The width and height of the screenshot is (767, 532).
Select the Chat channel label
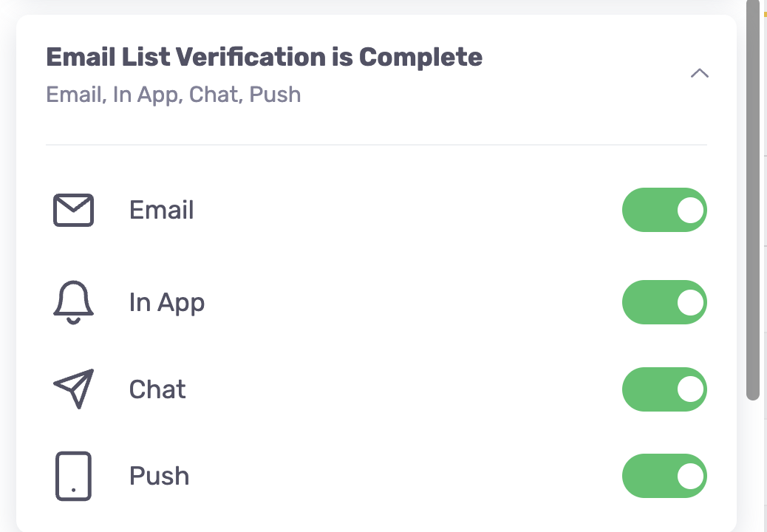(157, 389)
